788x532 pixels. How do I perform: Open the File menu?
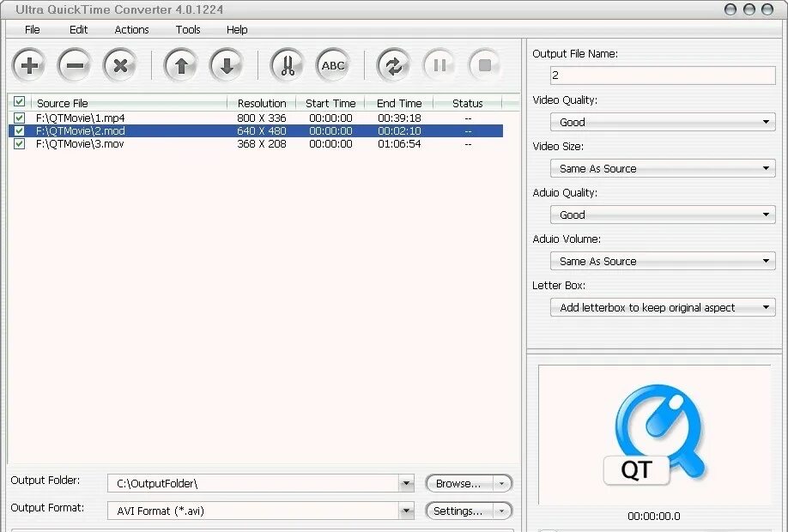click(x=32, y=30)
